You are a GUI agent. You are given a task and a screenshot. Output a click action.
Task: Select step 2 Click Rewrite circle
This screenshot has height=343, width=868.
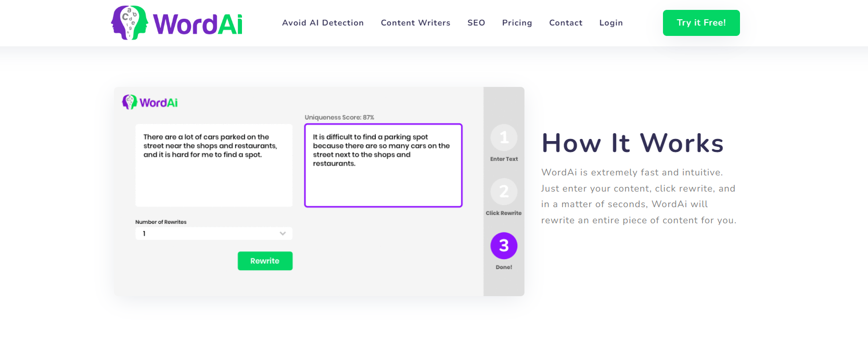(x=504, y=192)
